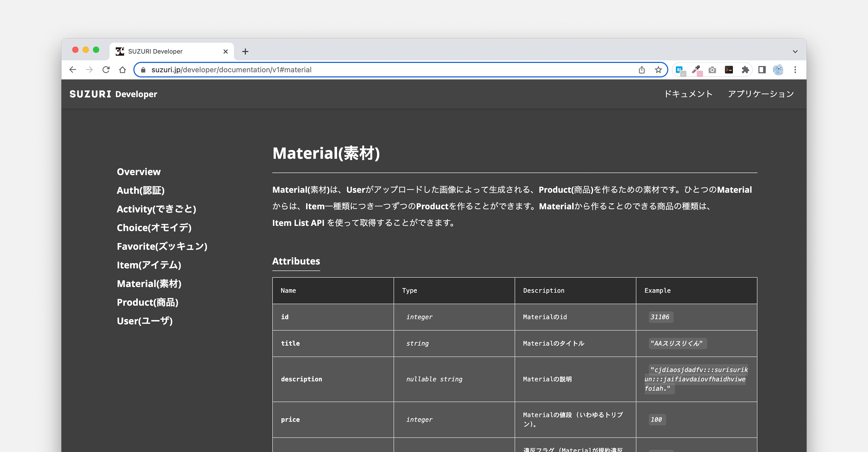The image size is (868, 452).
Task: Open a new tab with plus button
Action: tap(245, 52)
